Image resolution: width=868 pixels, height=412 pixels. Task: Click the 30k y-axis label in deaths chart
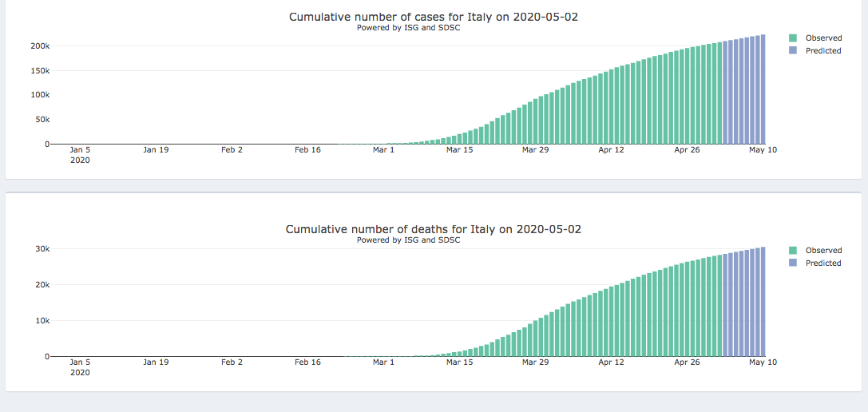tap(42, 249)
